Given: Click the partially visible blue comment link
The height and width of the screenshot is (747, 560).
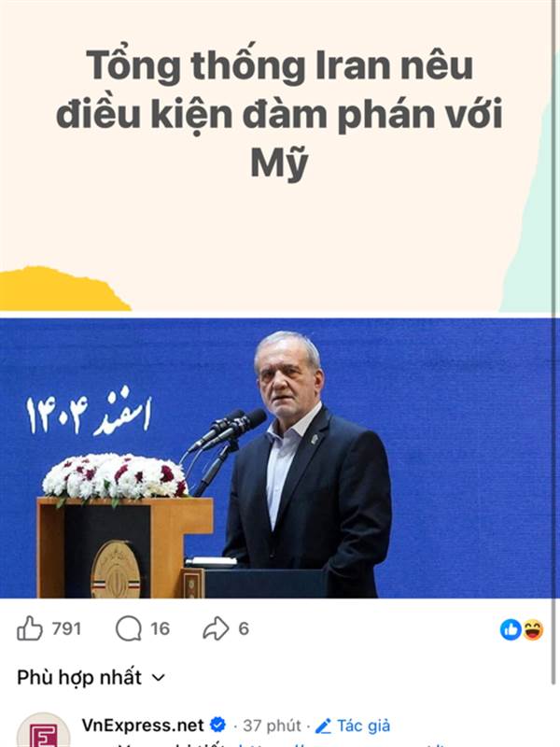Looking at the screenshot, I should pos(343,744).
